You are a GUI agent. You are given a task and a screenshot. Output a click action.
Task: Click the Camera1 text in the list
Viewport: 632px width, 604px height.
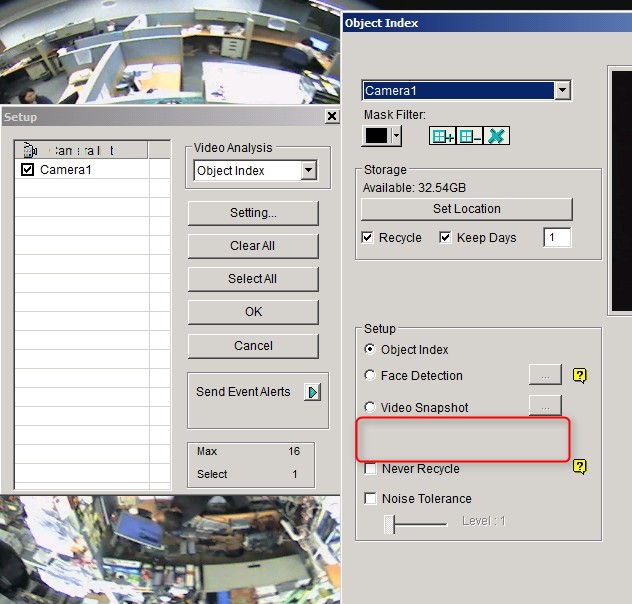[x=66, y=170]
